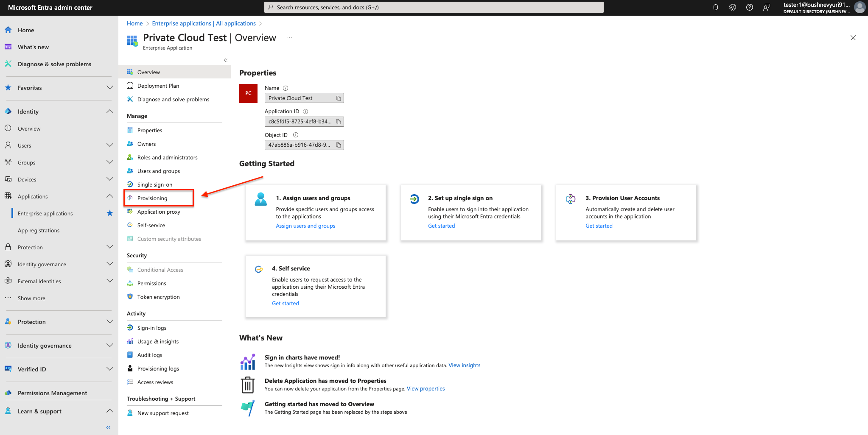Click the Private Cloud Test PC logo

[x=249, y=93]
